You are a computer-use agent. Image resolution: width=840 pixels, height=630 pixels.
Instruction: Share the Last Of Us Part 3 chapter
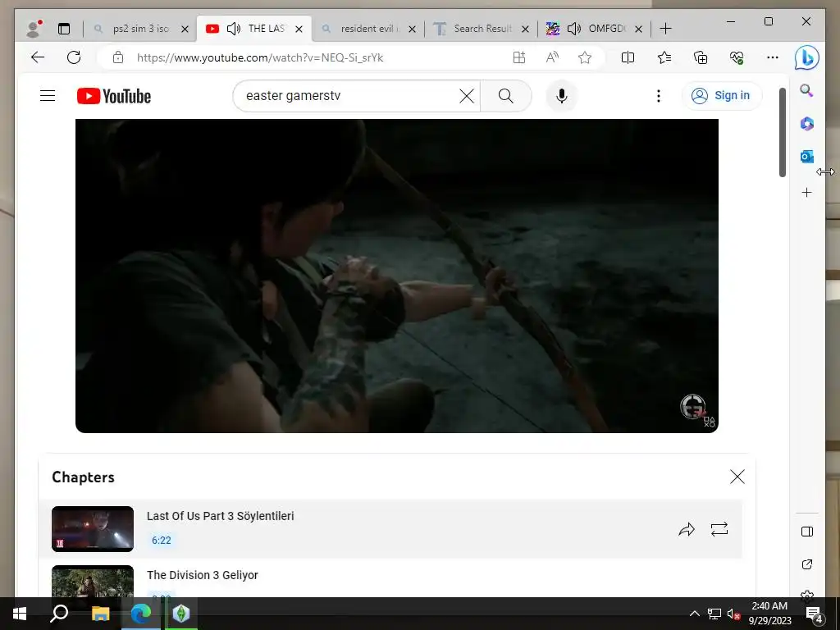[687, 529]
